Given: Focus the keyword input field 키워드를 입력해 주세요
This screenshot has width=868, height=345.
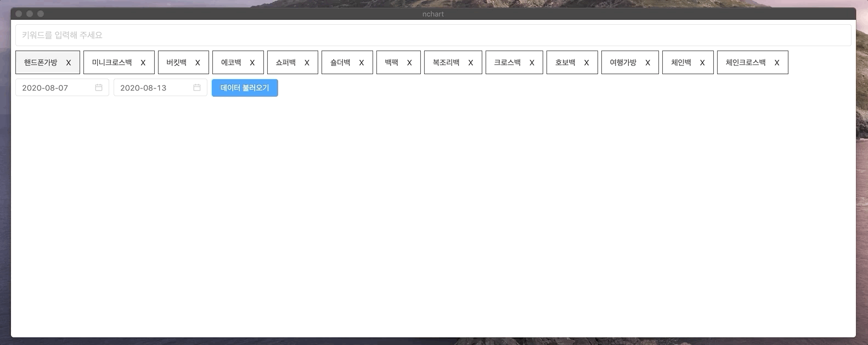Looking at the screenshot, I should (433, 35).
